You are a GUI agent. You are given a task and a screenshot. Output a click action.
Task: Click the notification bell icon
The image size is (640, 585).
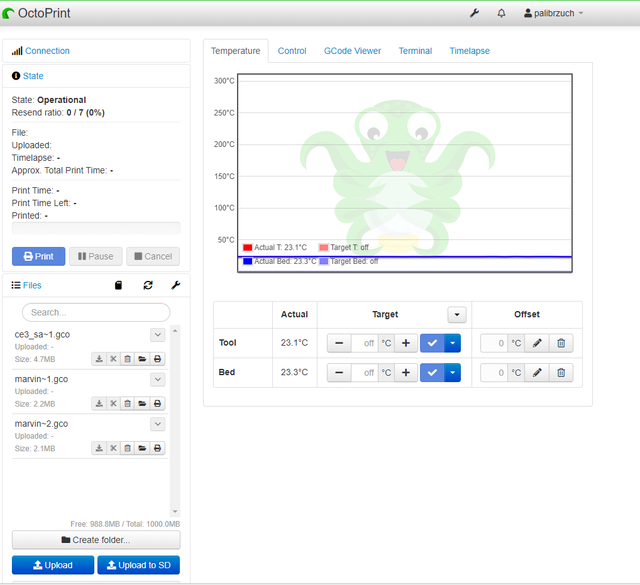501,13
